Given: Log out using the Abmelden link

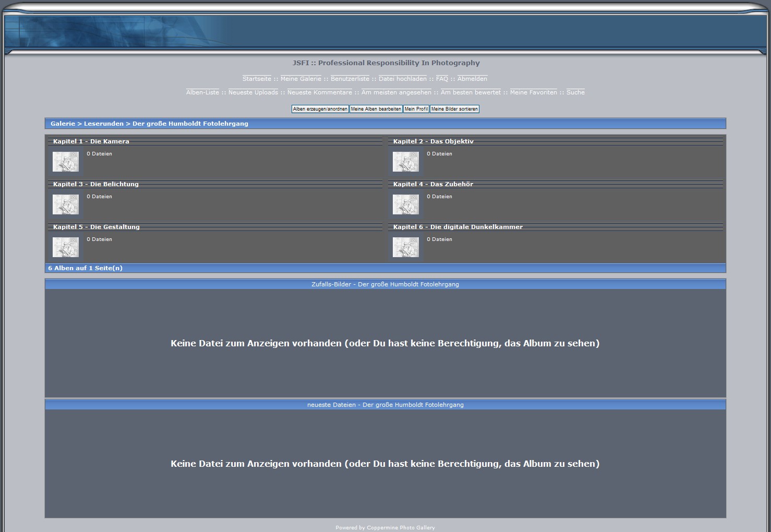Looking at the screenshot, I should [x=472, y=79].
